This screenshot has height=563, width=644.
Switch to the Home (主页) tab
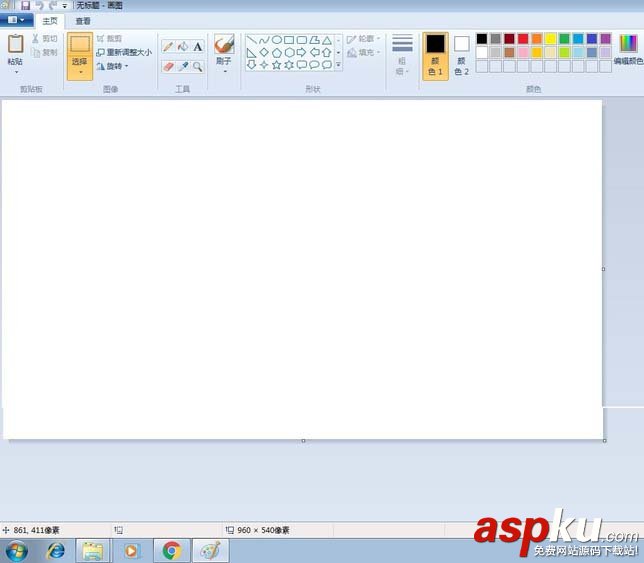50,21
